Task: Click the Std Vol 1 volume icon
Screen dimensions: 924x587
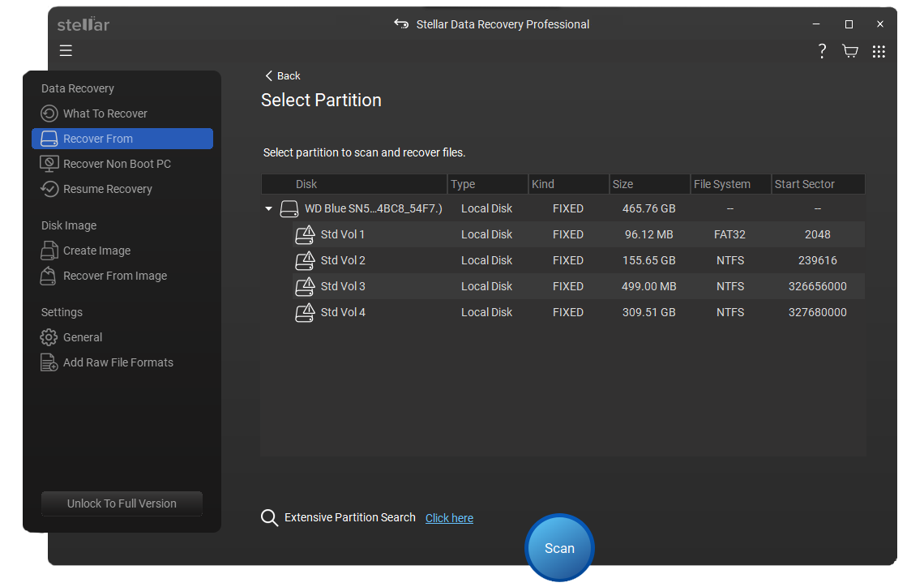Action: click(x=305, y=234)
